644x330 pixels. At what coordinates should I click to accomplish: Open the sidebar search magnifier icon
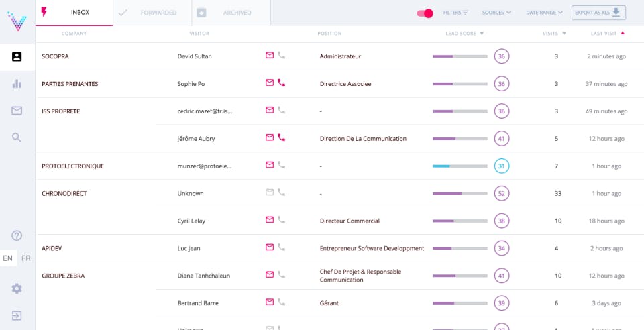coord(17,137)
